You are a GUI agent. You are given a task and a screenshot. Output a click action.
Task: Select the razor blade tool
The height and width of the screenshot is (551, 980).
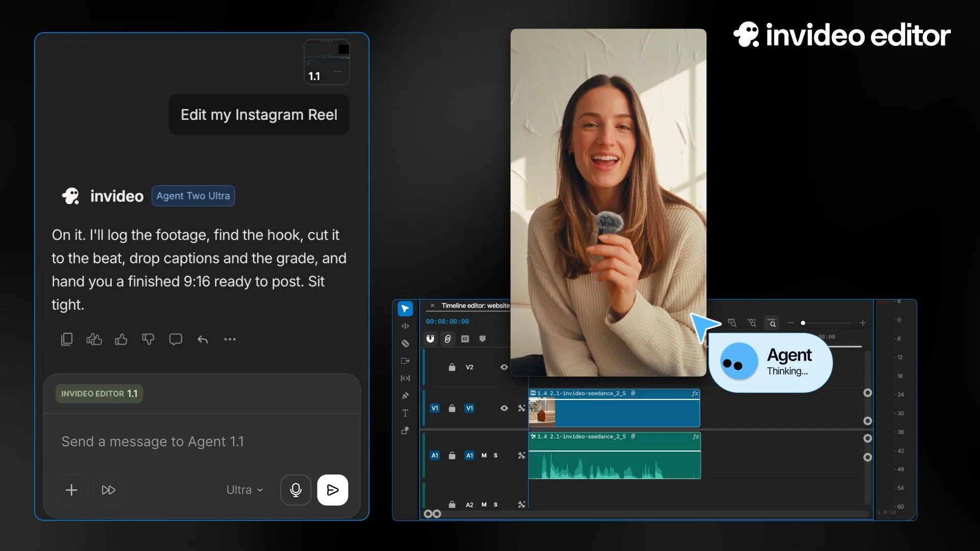point(405,343)
